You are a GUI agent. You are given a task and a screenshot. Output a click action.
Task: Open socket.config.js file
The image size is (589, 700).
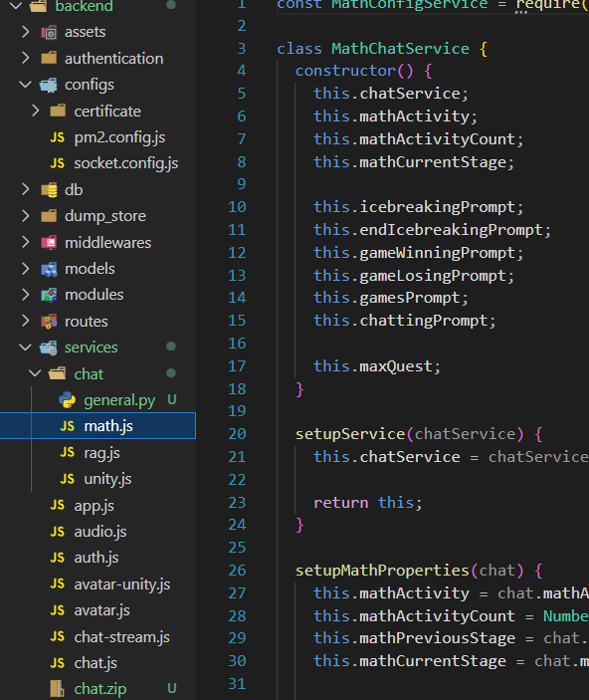coord(126,163)
